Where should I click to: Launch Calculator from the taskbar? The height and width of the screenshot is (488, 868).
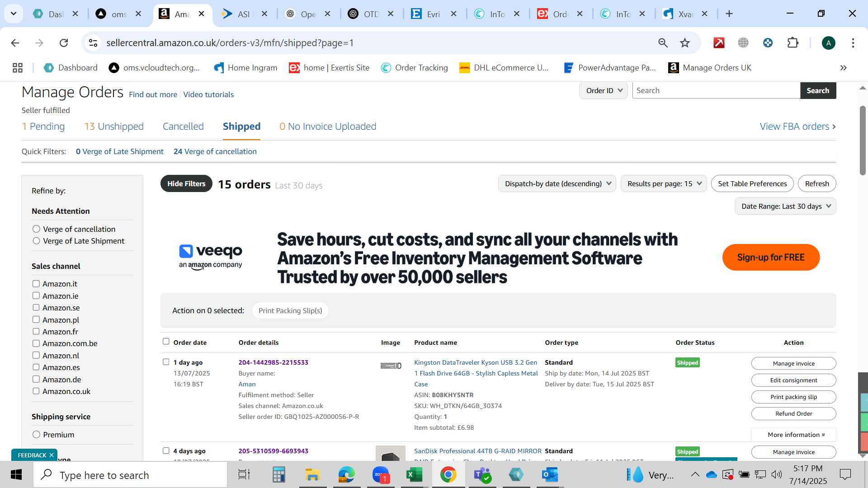pyautogui.click(x=278, y=475)
